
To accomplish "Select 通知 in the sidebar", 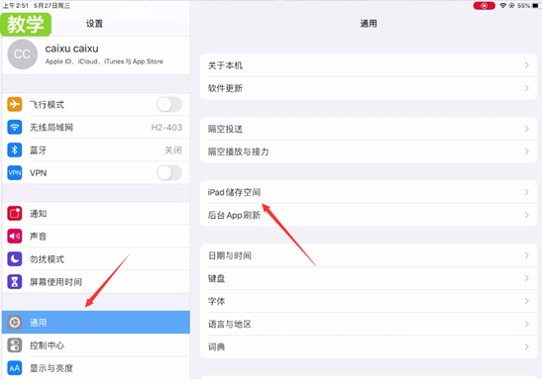I will pos(96,214).
